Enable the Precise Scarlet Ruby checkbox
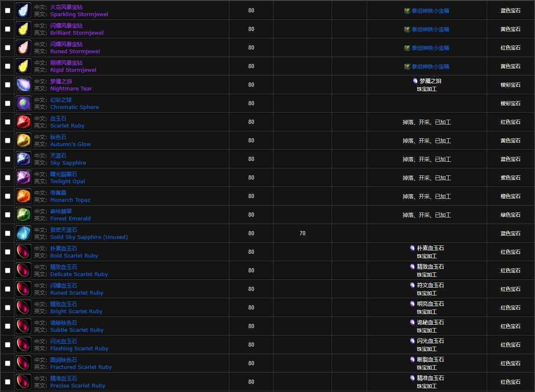Viewport: 535px width, 392px height. tap(7, 382)
